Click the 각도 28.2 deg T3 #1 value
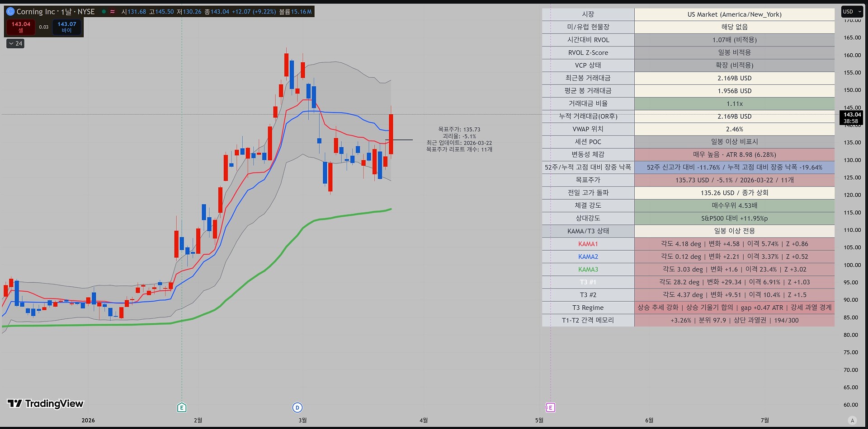868x429 pixels. [x=734, y=282]
